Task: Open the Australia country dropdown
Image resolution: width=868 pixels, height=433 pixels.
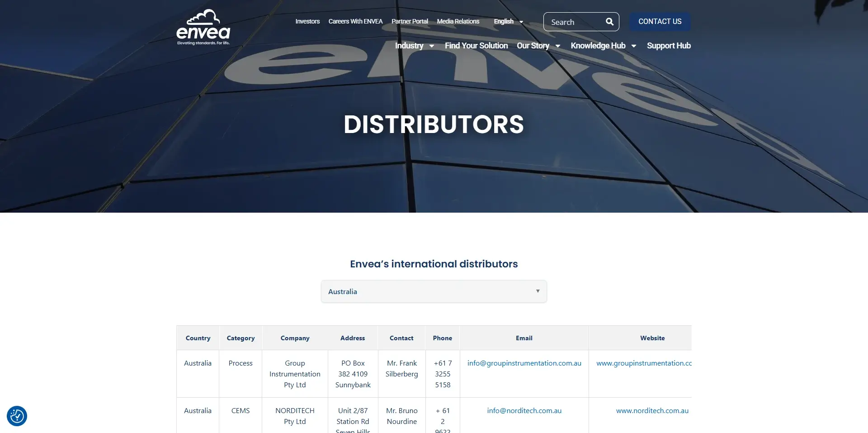Action: click(434, 291)
